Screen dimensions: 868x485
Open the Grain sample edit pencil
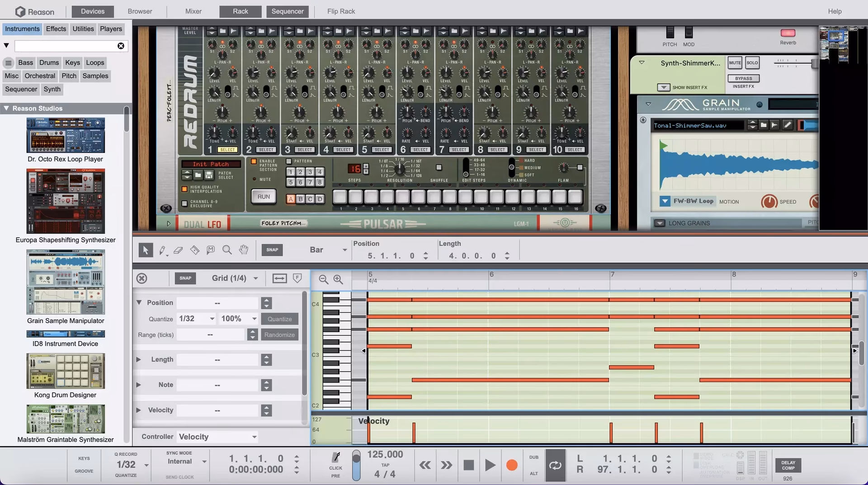787,125
